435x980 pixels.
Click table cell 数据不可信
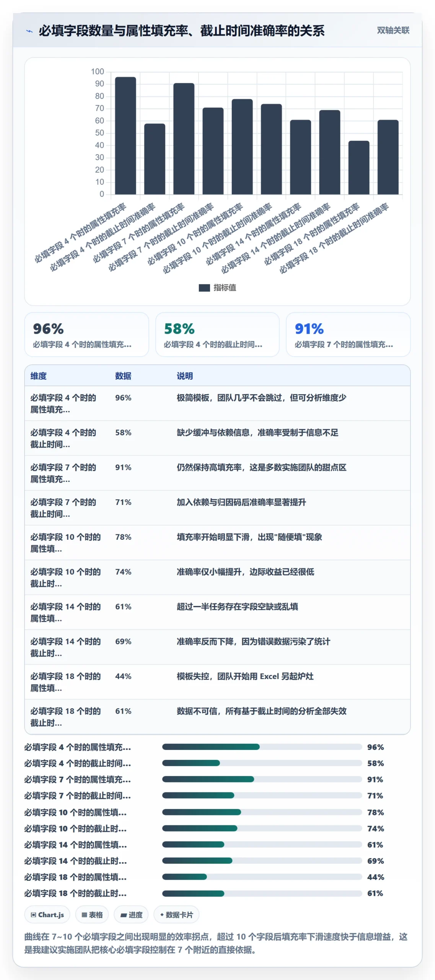261,711
